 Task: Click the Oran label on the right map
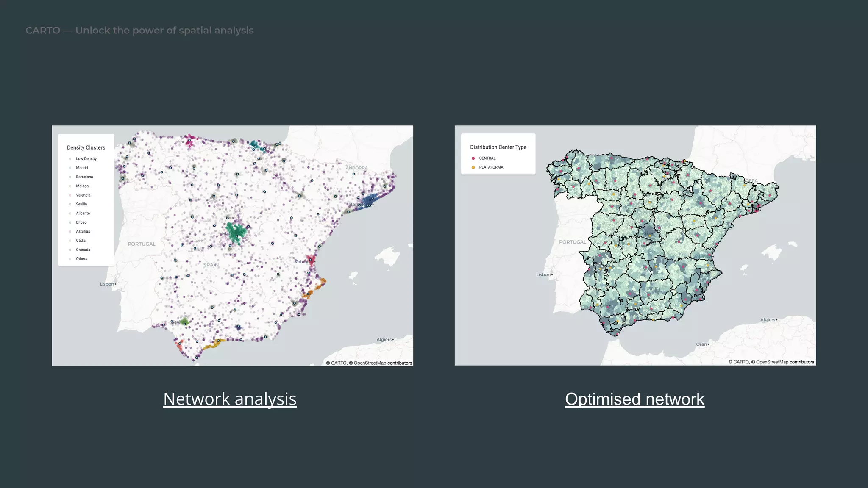click(x=701, y=344)
